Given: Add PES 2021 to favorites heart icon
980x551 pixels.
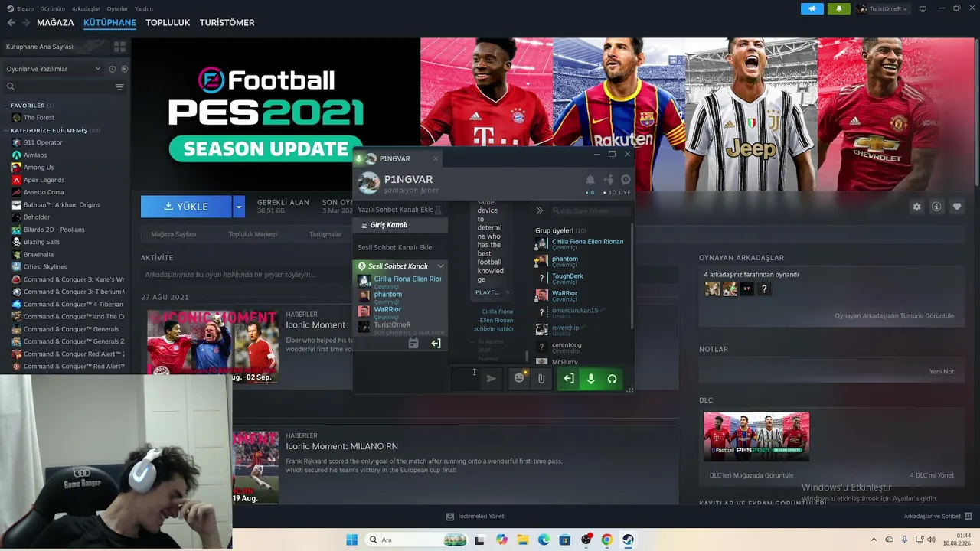Looking at the screenshot, I should [957, 207].
